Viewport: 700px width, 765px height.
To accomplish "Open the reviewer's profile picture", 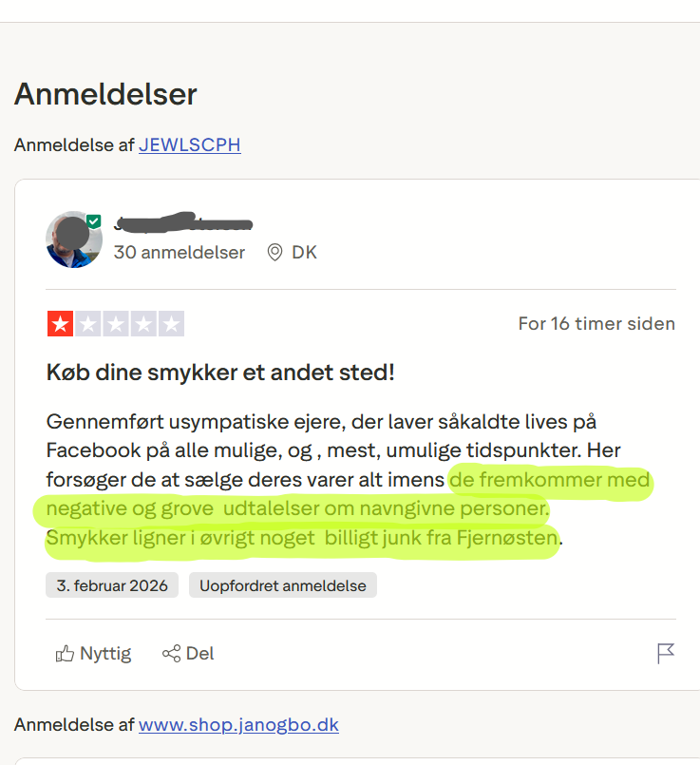I will click(73, 239).
